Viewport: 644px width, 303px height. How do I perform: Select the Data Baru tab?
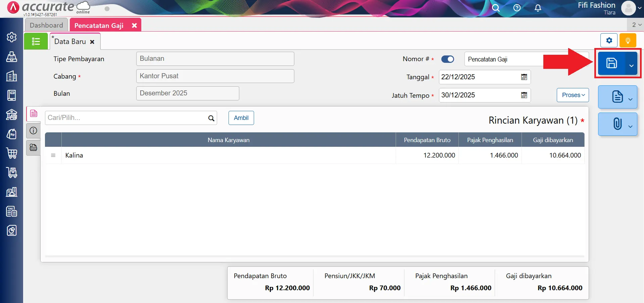(x=70, y=42)
